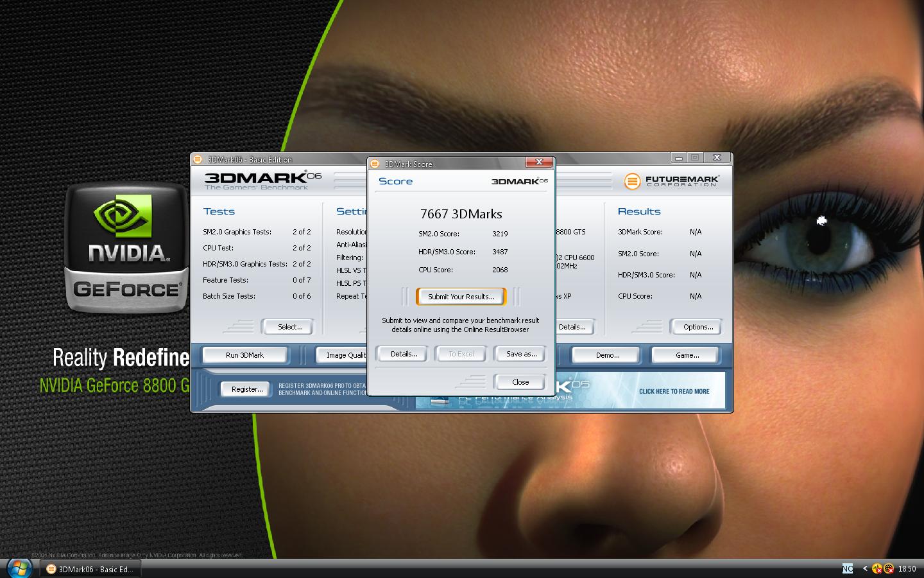Open the Windows Start orb
The width and height of the screenshot is (924, 578).
19,568
